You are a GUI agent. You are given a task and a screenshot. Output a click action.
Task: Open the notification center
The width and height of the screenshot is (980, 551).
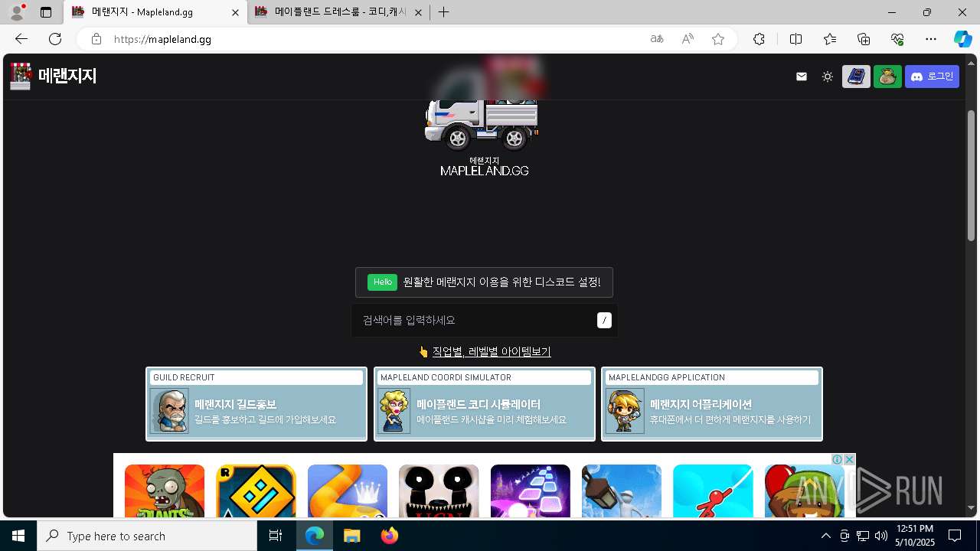coord(955,536)
